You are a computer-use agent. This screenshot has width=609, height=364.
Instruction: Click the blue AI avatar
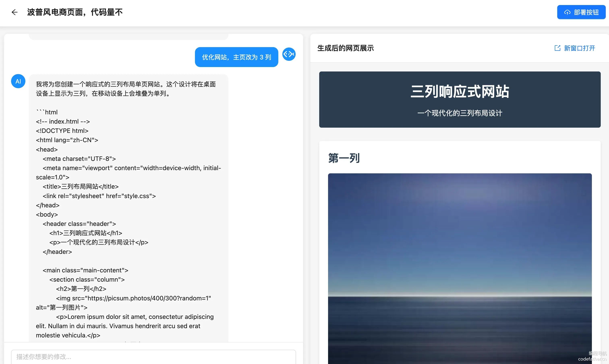18,81
